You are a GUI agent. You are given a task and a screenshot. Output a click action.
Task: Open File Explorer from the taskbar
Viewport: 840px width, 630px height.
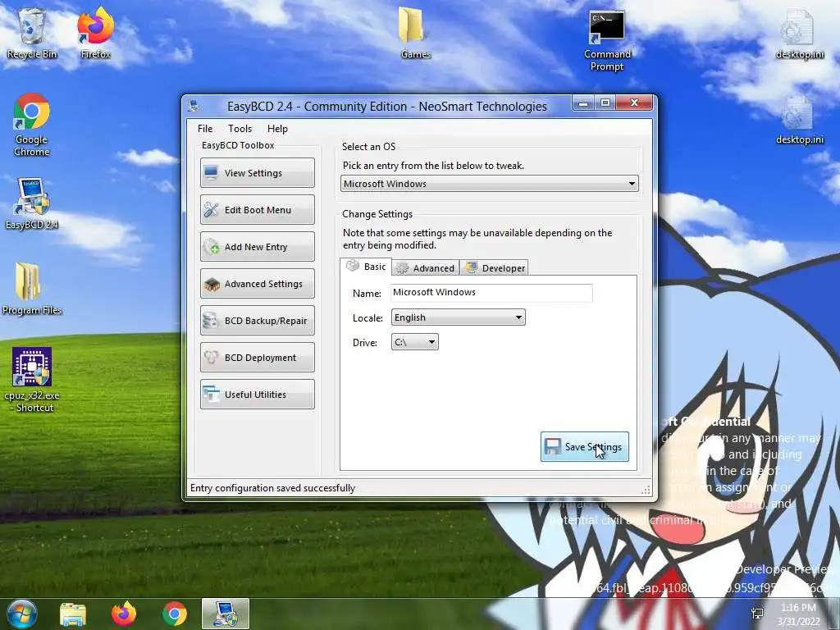73,614
